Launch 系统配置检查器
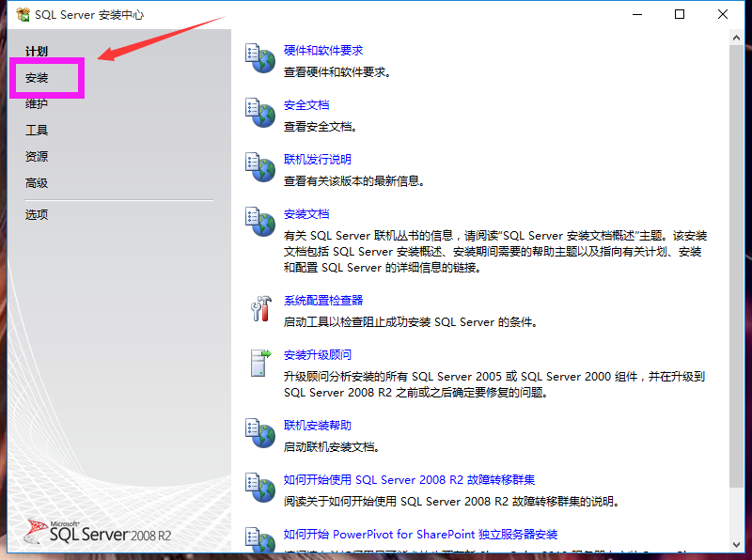The height and width of the screenshot is (560, 752). tap(323, 300)
